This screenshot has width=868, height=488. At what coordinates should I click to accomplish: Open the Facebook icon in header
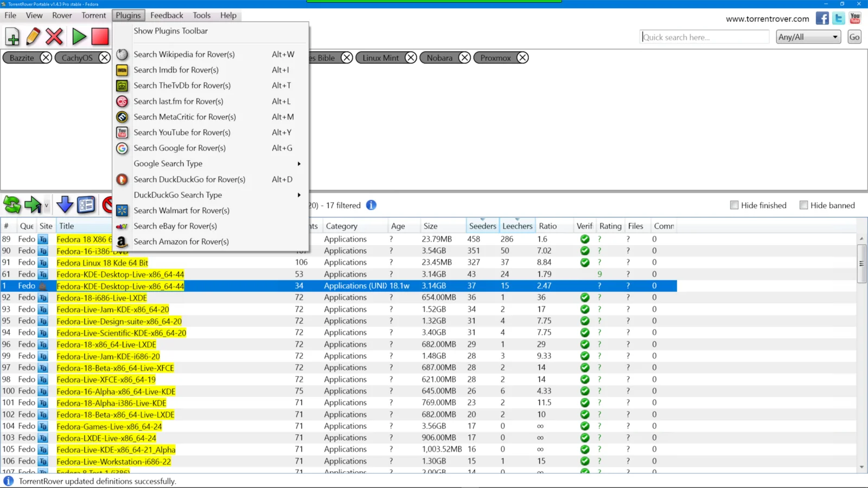click(x=822, y=18)
